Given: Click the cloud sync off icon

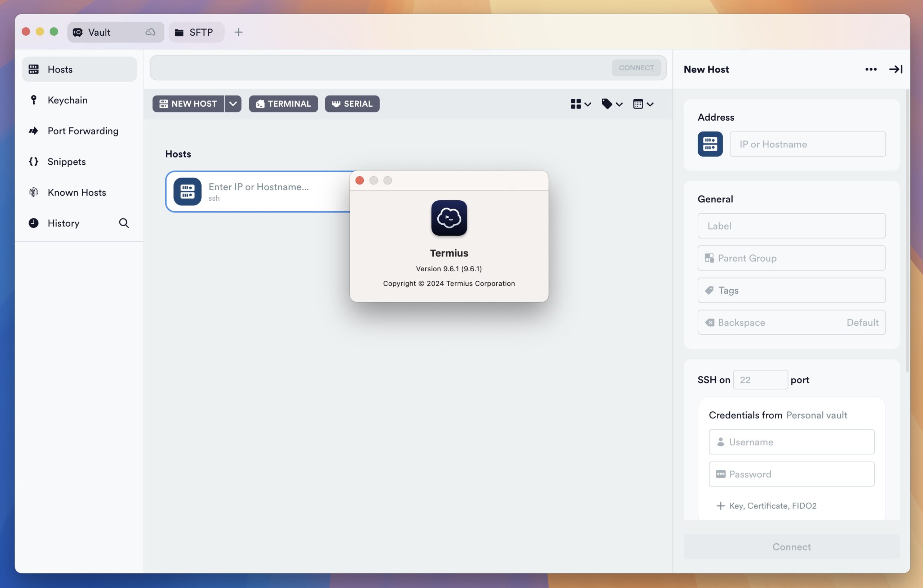Looking at the screenshot, I should coord(150,32).
